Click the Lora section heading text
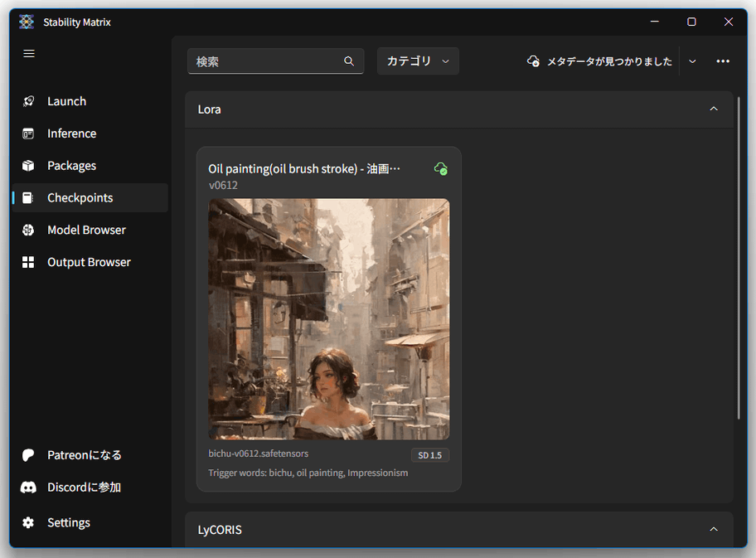Screen dimensions: 756x558 coord(209,109)
